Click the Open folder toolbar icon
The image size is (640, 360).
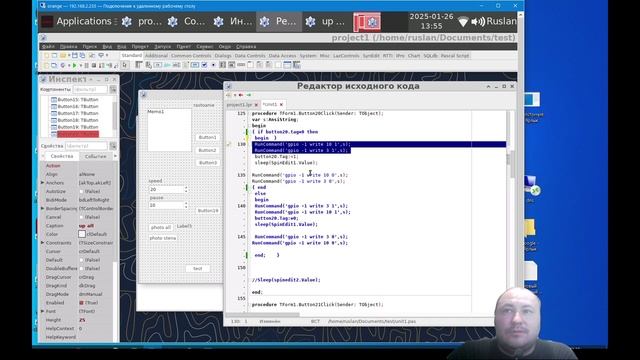(63, 55)
